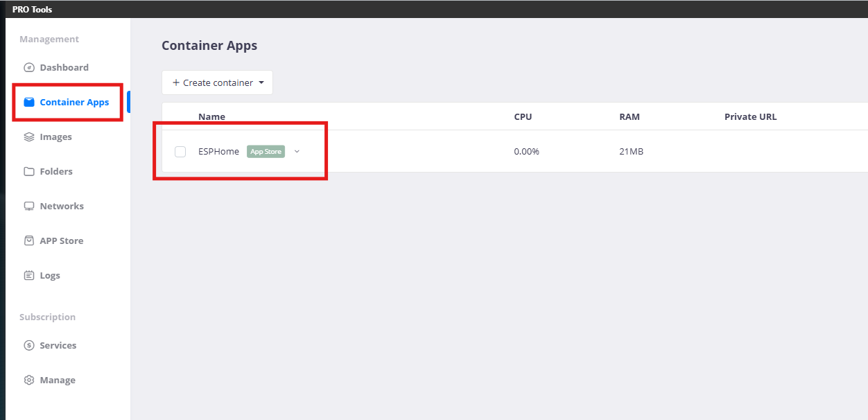Screen dimensions: 868x420
Task: Click the APP Store bag icon
Action: 29,240
